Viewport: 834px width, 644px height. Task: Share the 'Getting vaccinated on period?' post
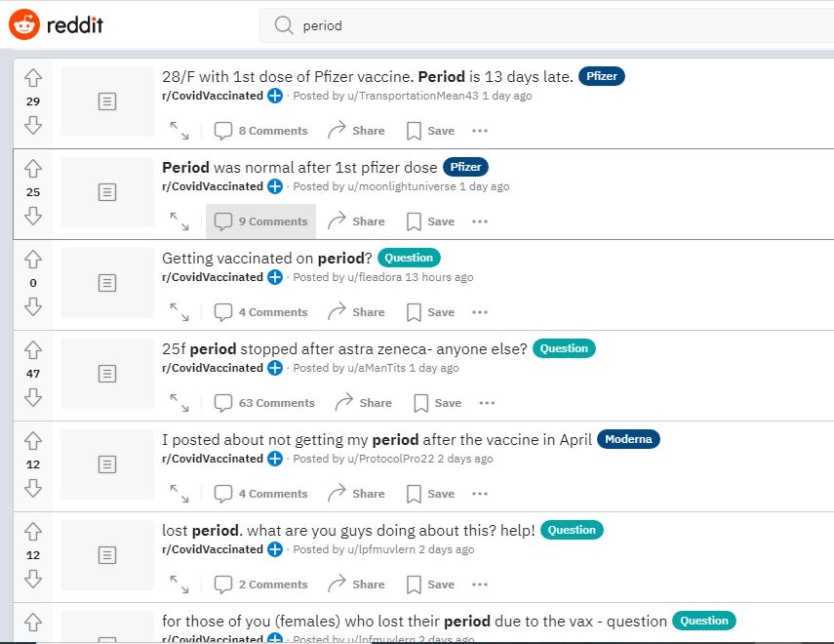point(356,312)
